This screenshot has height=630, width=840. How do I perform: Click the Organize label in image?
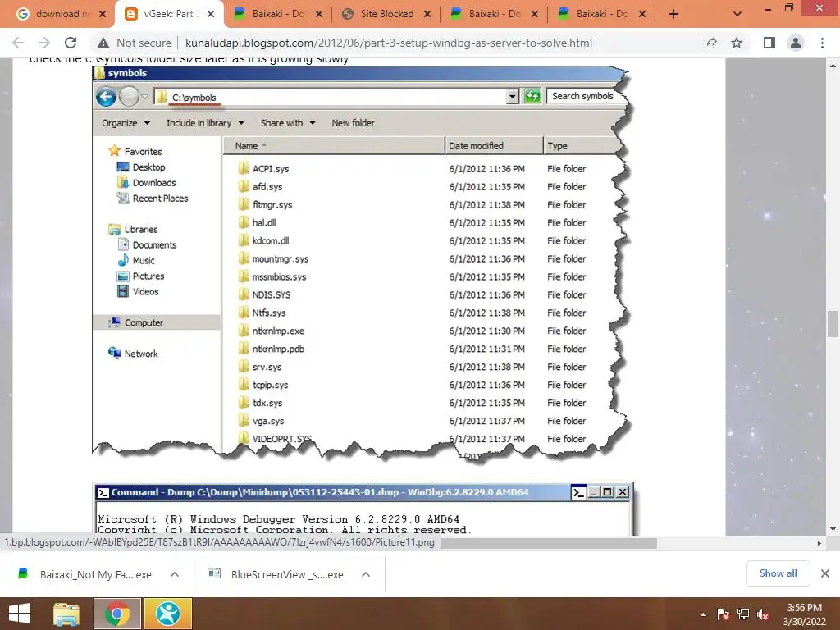click(120, 123)
